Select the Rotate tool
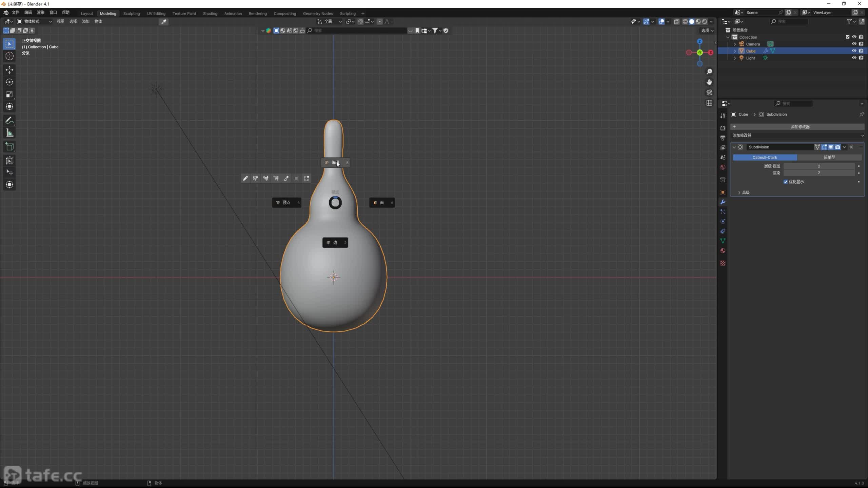868x488 pixels. coord(9,82)
